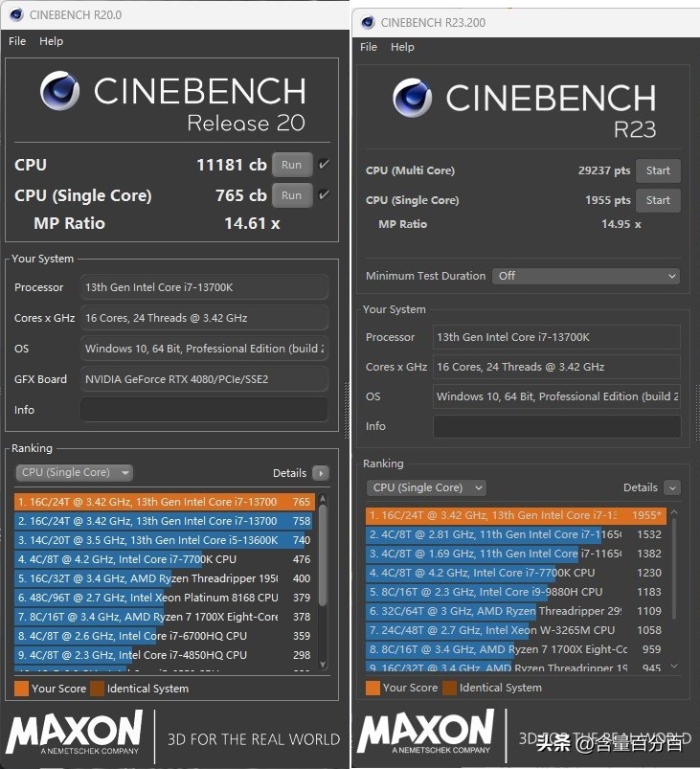Select R23 ranking row scoring 1532
The image size is (700, 769).
516,534
